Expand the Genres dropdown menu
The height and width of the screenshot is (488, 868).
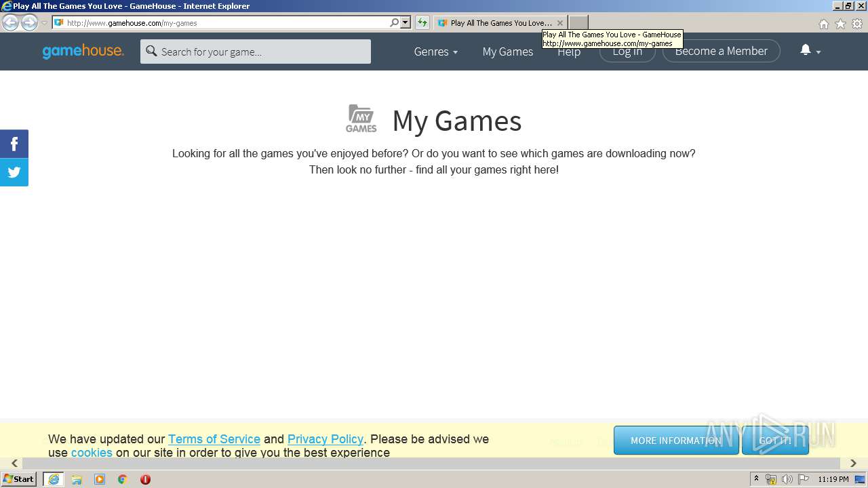(436, 52)
